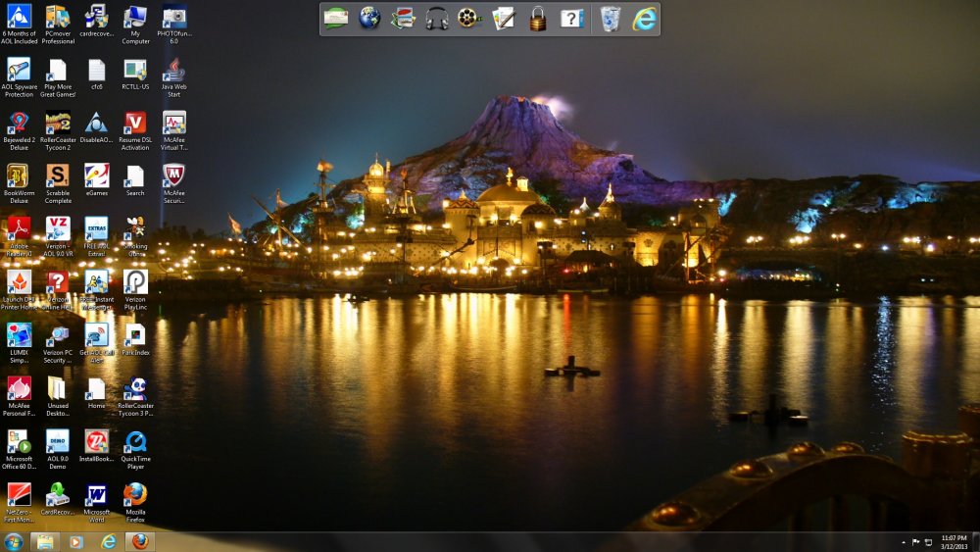980x552 pixels.
Task: Select the McAfee Virtual T... icon
Action: [173, 131]
